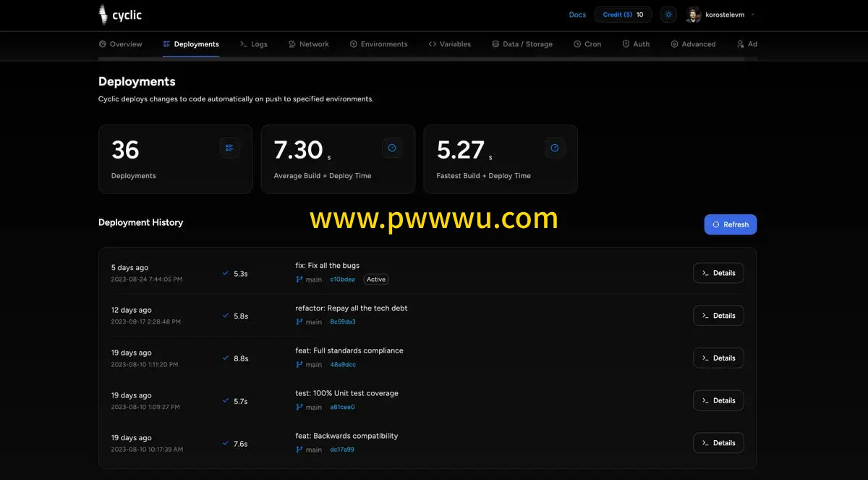
Task: Click the Cyclic logo in header
Action: 119,14
